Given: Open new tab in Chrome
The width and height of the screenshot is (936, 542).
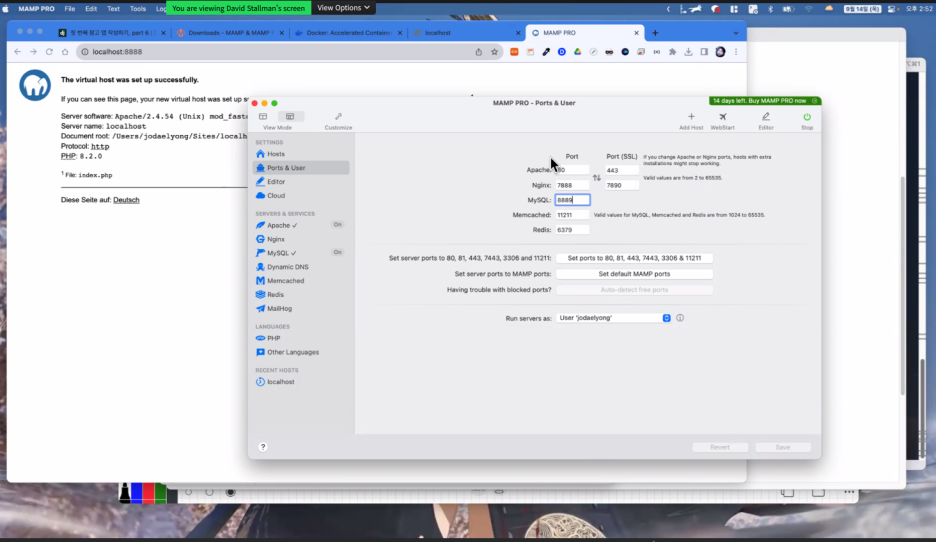Looking at the screenshot, I should tap(655, 33).
